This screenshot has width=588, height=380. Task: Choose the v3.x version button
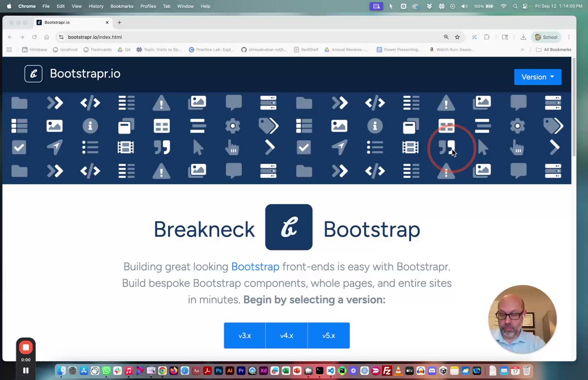click(x=244, y=335)
